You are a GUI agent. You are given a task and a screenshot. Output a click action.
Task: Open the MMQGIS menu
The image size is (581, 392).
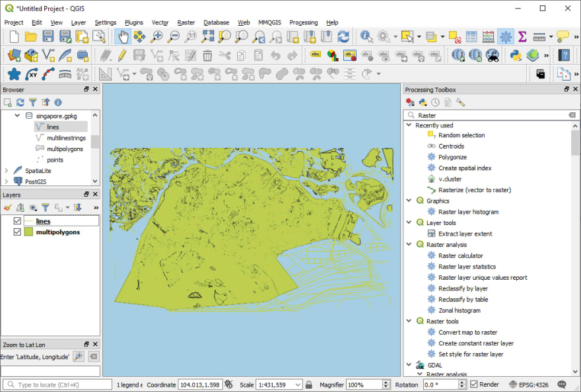[270, 22]
